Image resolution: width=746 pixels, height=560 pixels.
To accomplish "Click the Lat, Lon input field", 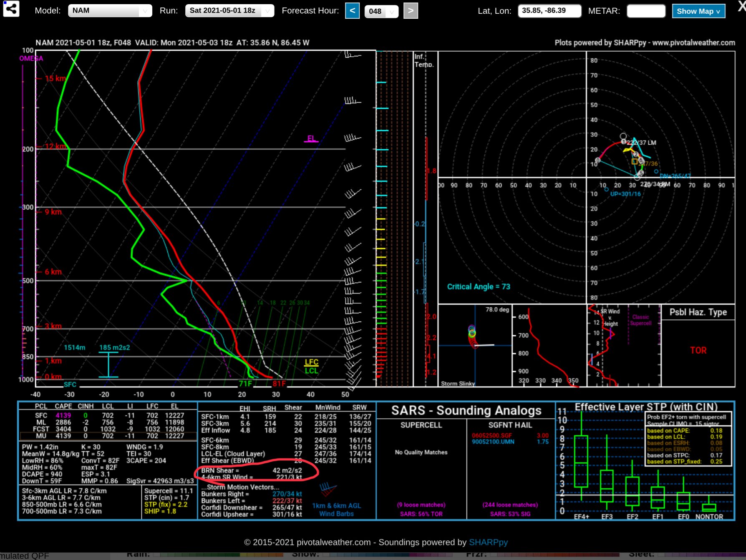I will 549,10.
